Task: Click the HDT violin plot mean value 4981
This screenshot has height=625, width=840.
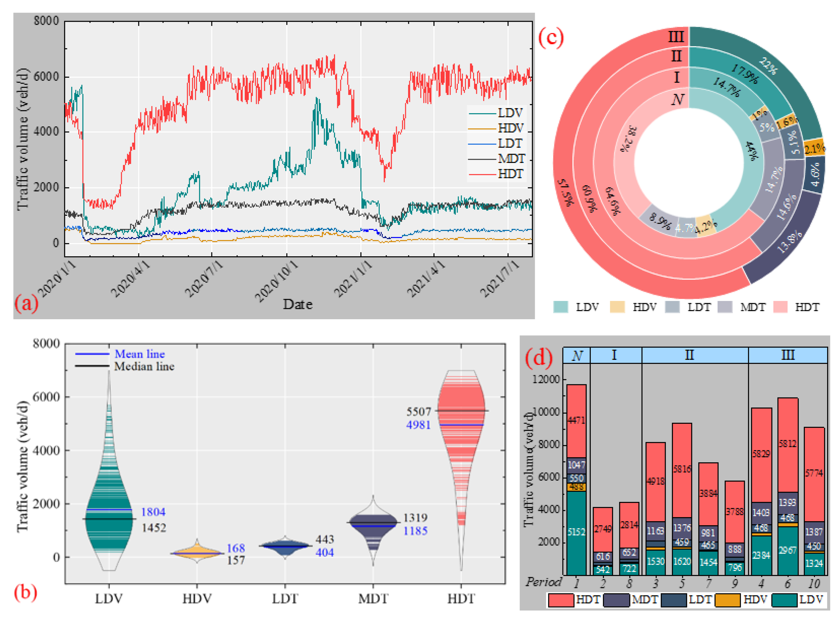Action: [418, 425]
